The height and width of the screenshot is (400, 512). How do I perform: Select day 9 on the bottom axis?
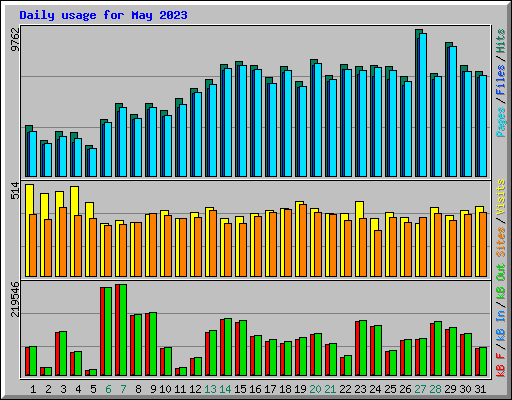153,389
